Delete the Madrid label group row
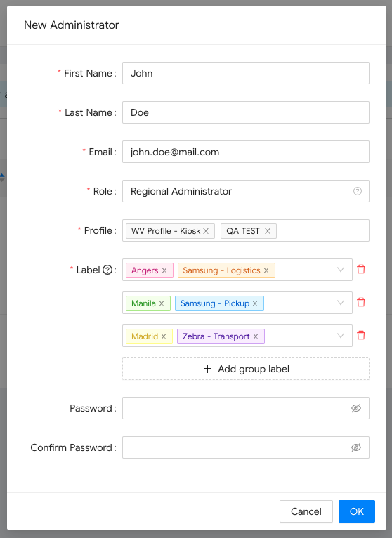The height and width of the screenshot is (538, 392). 361,335
